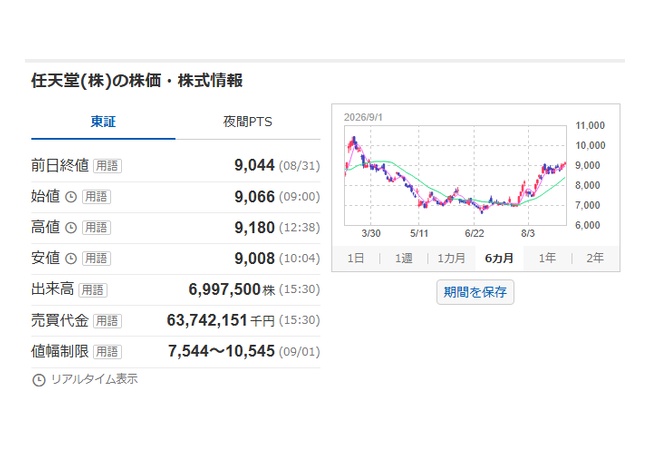
Task: Click the price limit range 7,544～10,545
Action: (x=221, y=351)
